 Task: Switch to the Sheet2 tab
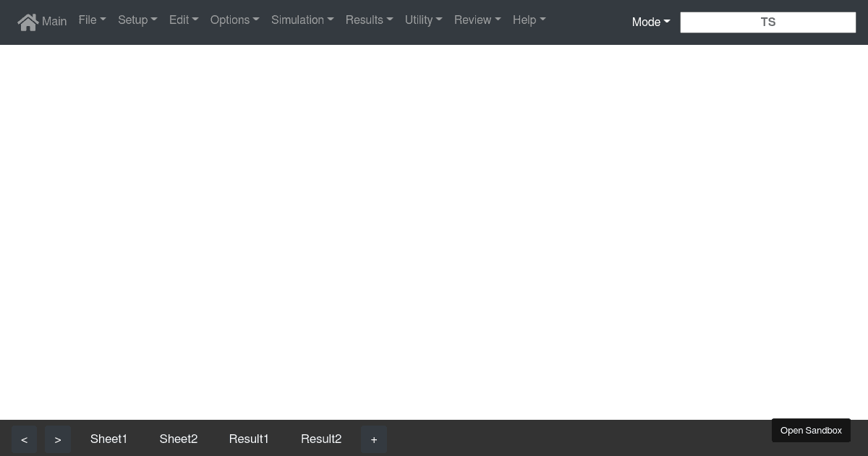click(179, 439)
